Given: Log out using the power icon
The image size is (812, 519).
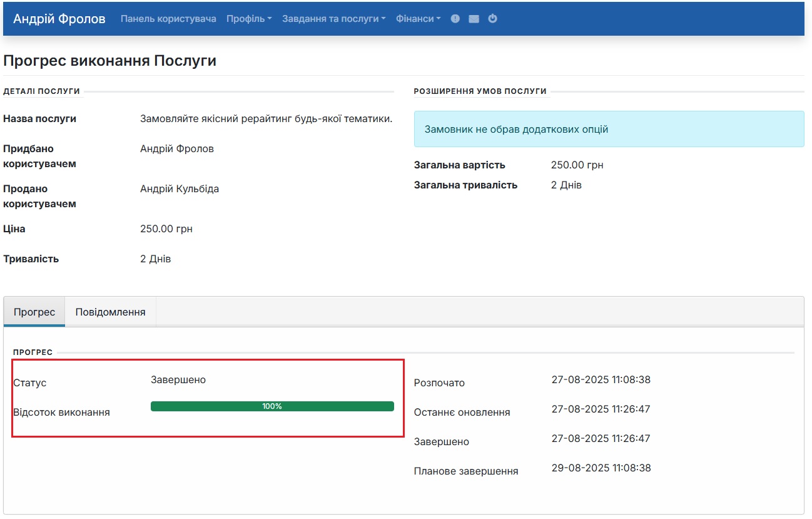Looking at the screenshot, I should pyautogui.click(x=492, y=18).
